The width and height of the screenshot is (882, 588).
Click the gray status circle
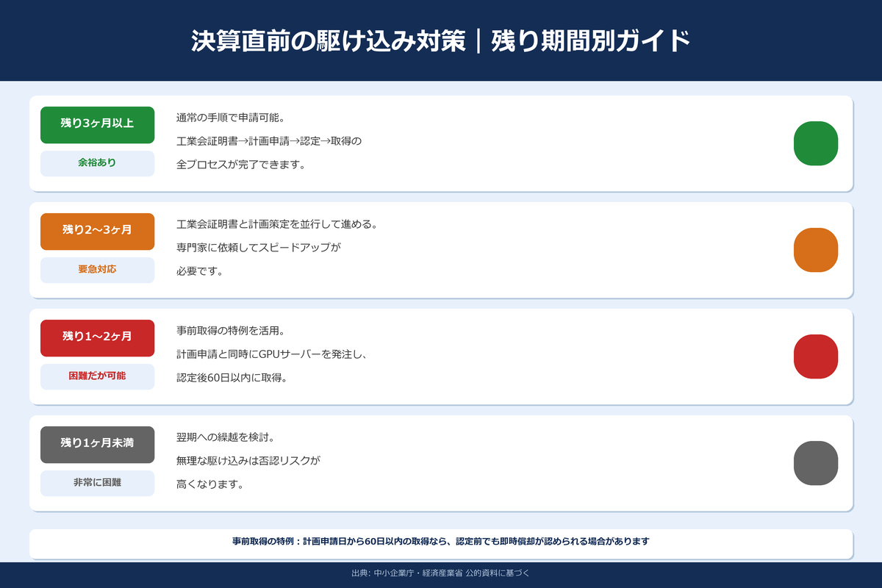(x=816, y=463)
